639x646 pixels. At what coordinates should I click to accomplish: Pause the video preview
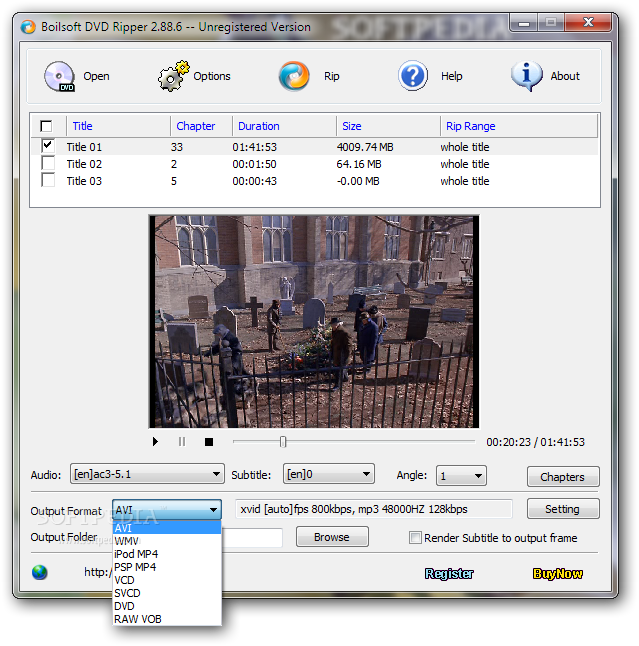[182, 442]
